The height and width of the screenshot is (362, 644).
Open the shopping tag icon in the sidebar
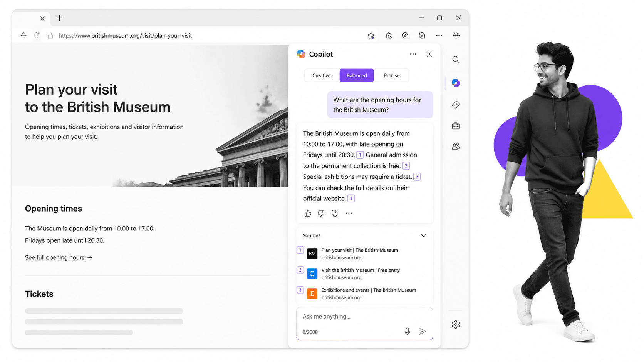click(x=456, y=105)
